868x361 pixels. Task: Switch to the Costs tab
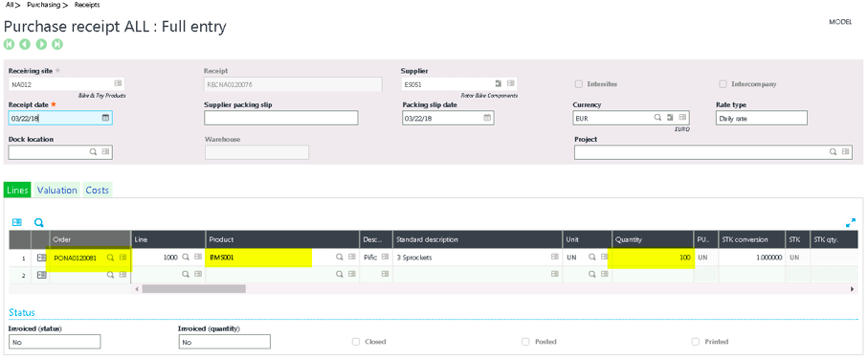[98, 190]
